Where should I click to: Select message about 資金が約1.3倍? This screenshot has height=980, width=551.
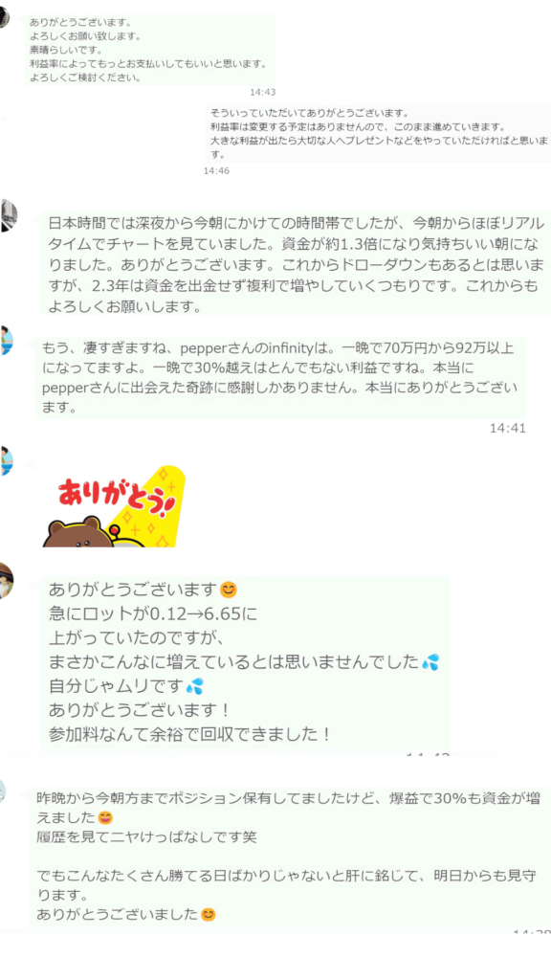pos(297,264)
